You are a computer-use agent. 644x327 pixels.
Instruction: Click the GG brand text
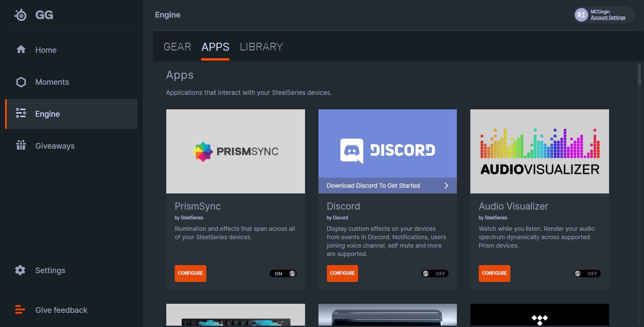pos(44,15)
